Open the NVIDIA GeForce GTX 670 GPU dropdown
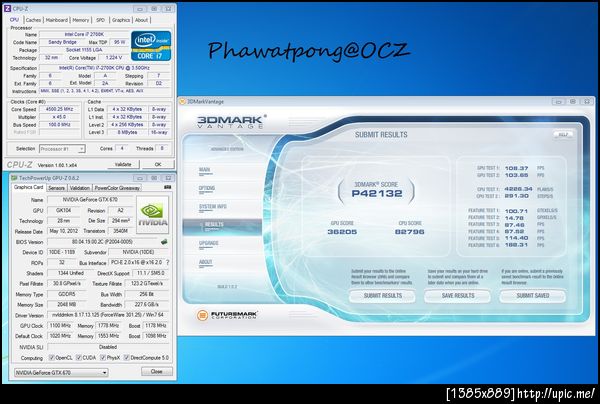The height and width of the screenshot is (404, 600). (x=61, y=372)
